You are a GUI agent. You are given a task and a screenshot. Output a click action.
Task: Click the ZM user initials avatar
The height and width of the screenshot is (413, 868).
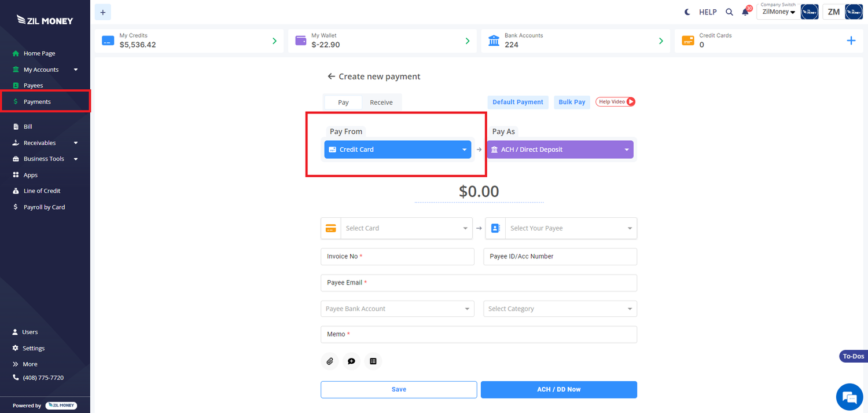(833, 12)
